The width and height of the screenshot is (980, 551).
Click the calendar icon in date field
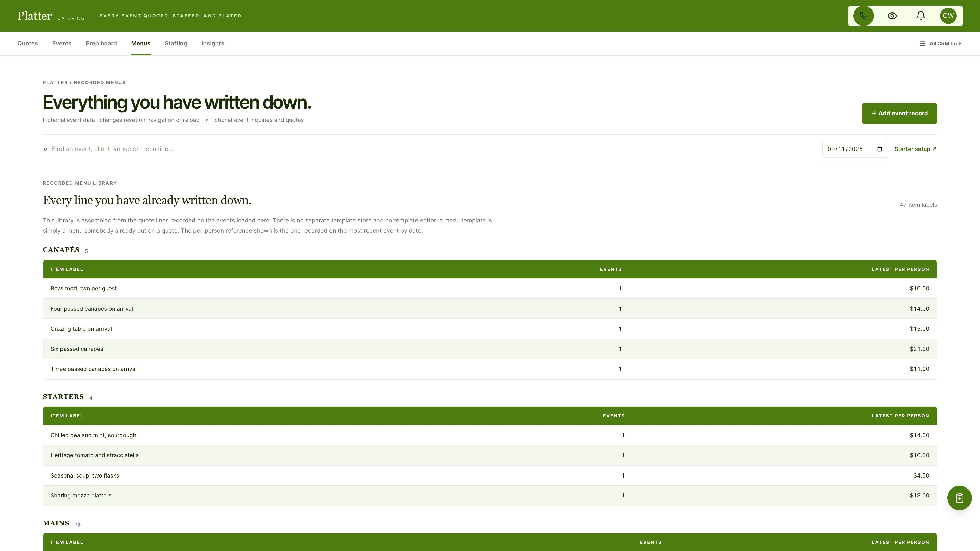pos(879,149)
